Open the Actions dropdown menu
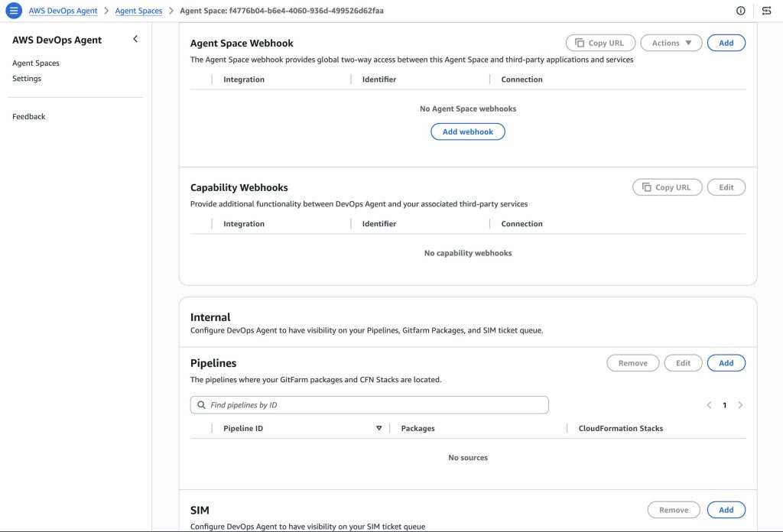This screenshot has height=532, width=783. coord(671,44)
